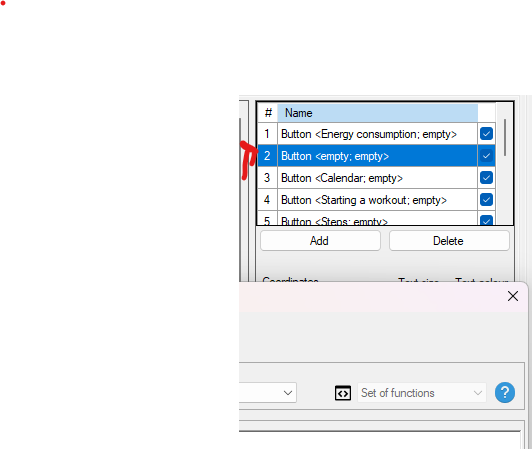Select row Button <empty; empty>
Viewport: 532px width, 449px height.
coord(377,156)
